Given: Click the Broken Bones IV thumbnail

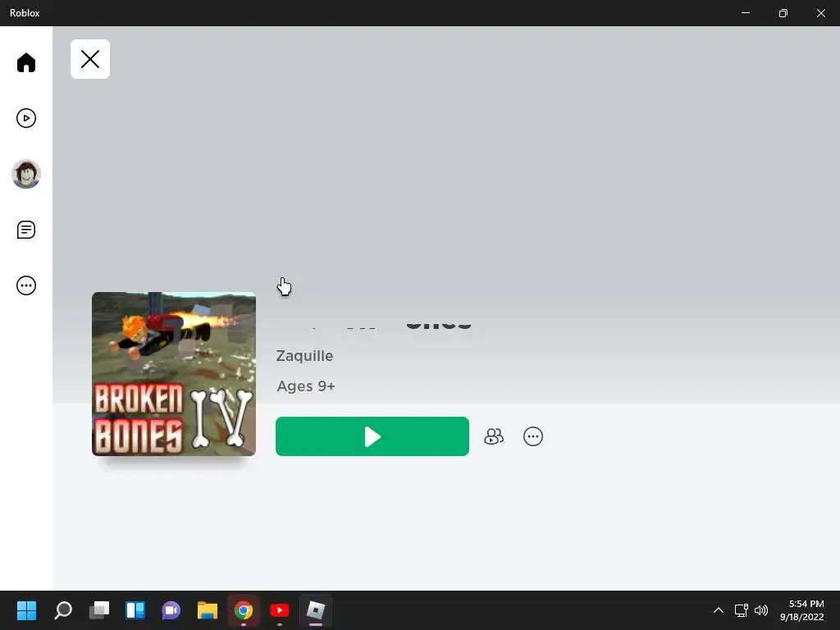Looking at the screenshot, I should tap(174, 374).
